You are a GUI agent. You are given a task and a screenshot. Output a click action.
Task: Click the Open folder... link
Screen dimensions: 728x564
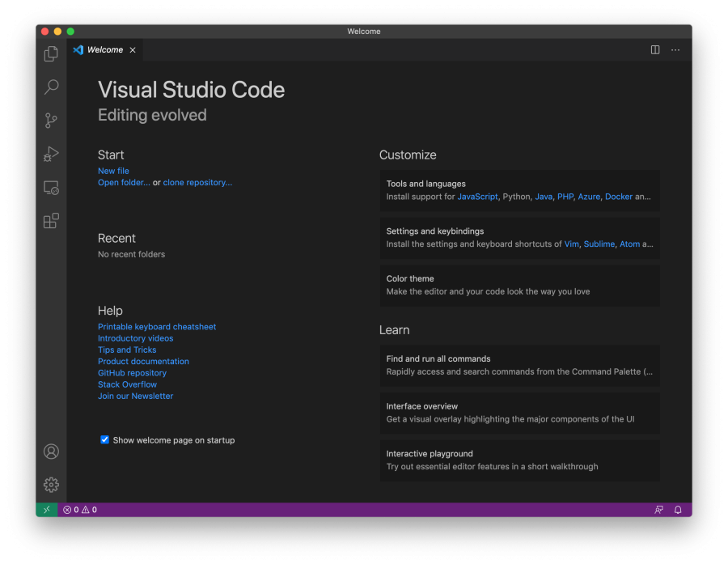[124, 182]
